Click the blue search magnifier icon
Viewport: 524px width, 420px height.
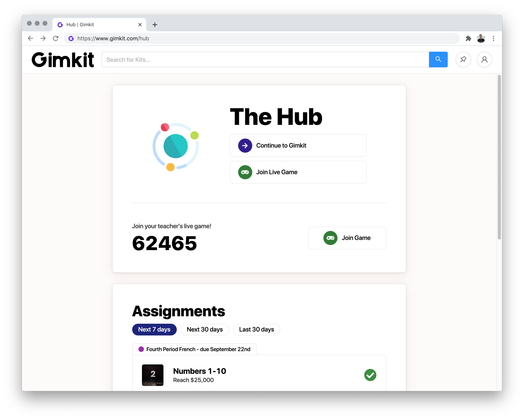coord(438,59)
